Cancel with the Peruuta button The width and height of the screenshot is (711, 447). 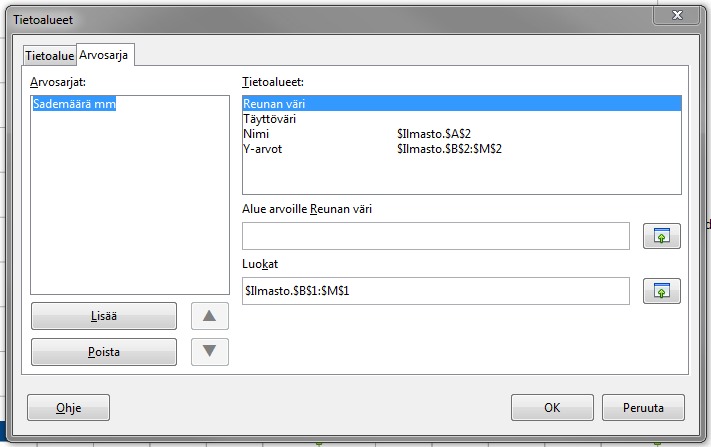point(643,408)
